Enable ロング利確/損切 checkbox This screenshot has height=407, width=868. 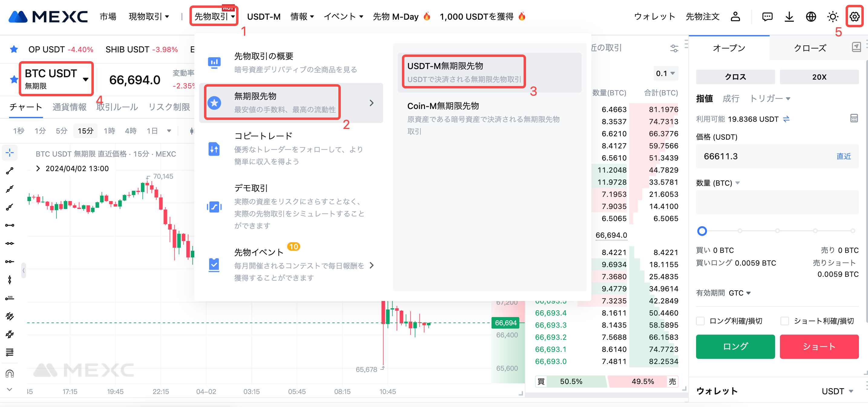[700, 321]
